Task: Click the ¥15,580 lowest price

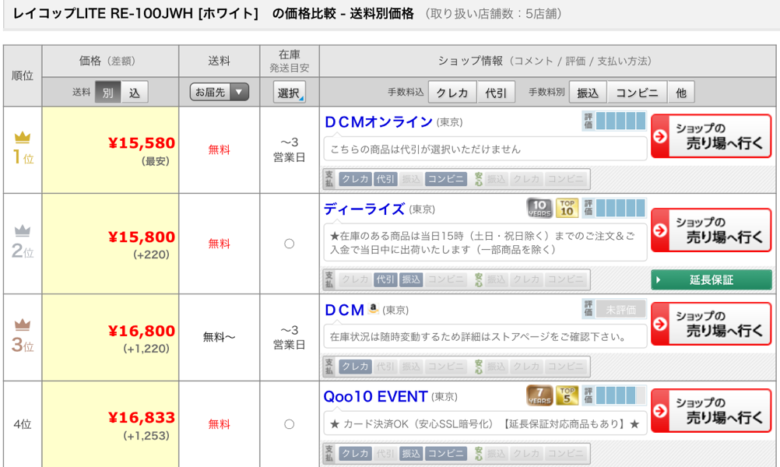Action: [x=142, y=143]
